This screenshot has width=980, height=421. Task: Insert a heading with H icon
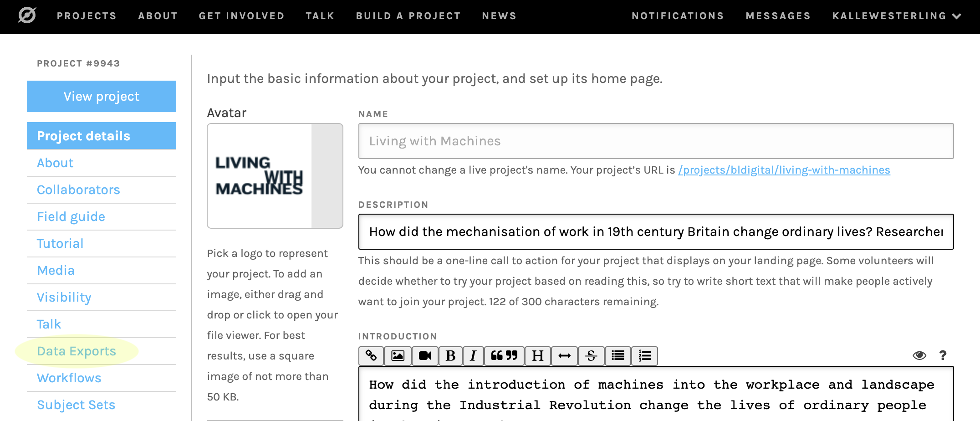click(x=538, y=355)
